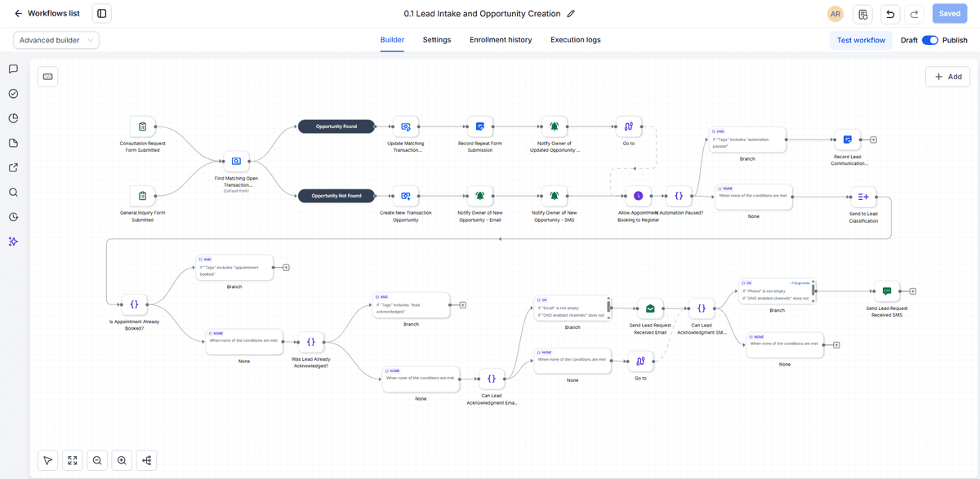
Task: Select the Consultation Request Form Submitted trigger
Action: point(142,126)
